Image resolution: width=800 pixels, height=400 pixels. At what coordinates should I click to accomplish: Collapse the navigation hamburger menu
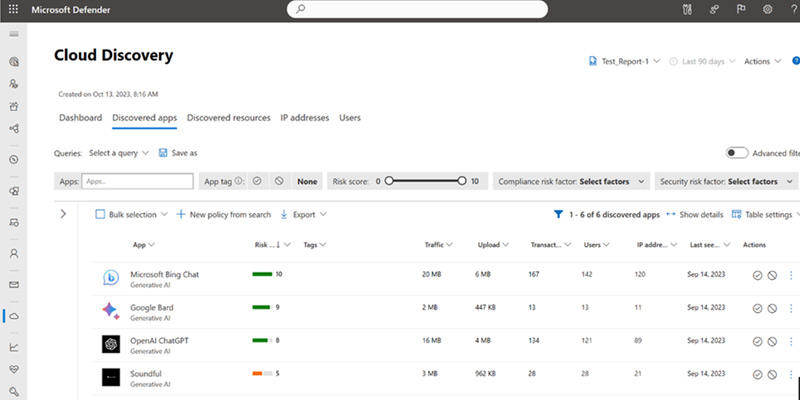coord(14,34)
